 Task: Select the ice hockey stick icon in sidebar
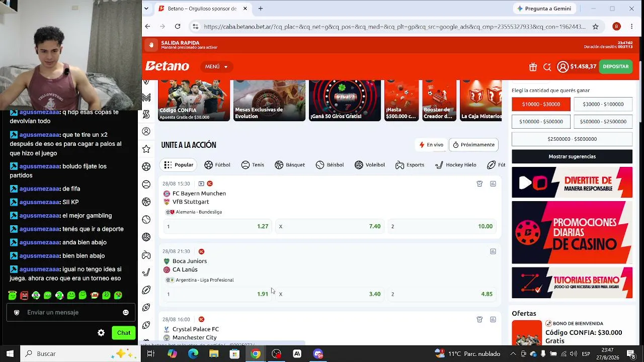146,273
